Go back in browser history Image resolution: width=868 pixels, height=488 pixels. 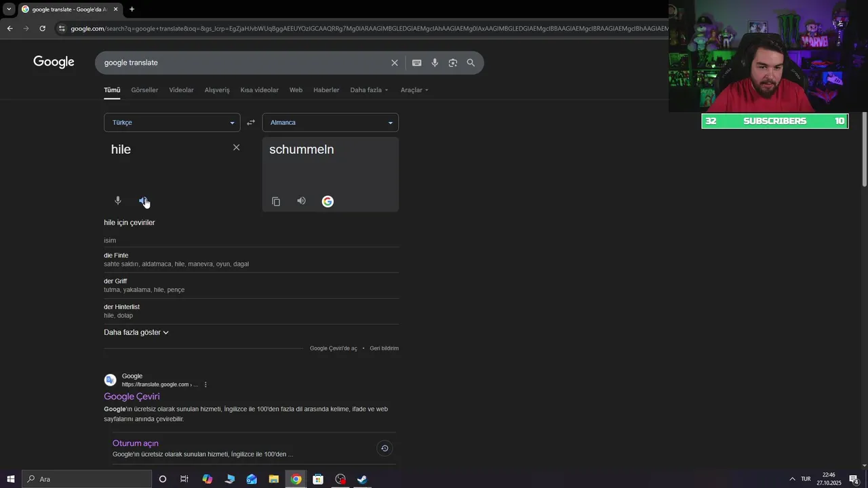click(9, 28)
